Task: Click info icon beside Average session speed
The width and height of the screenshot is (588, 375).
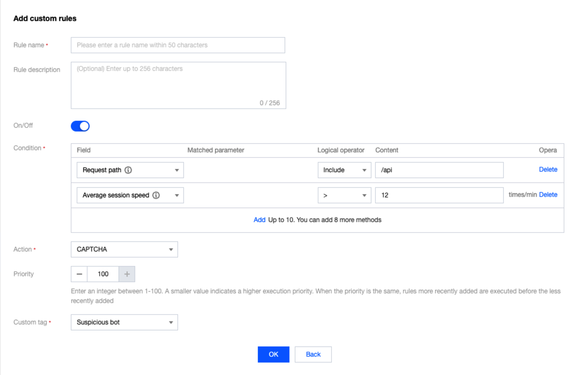Action: click(x=156, y=195)
